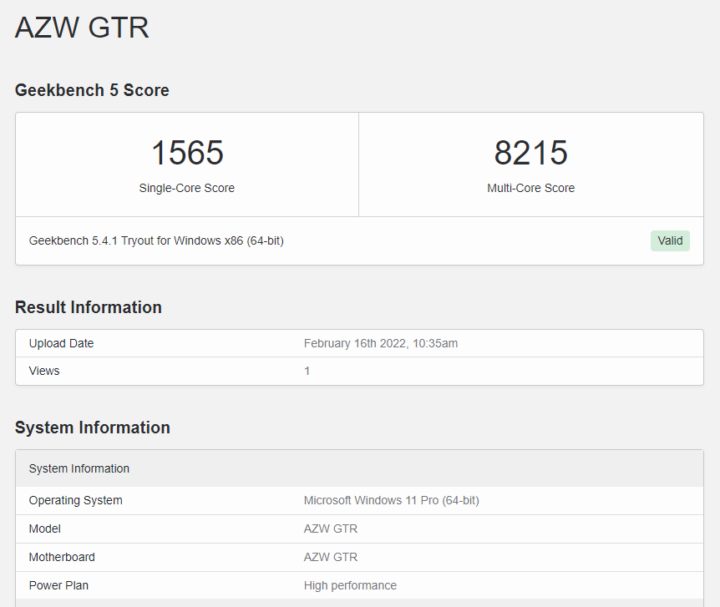Click the large System Information section heading
Screen dimensions: 720x607
(92, 427)
